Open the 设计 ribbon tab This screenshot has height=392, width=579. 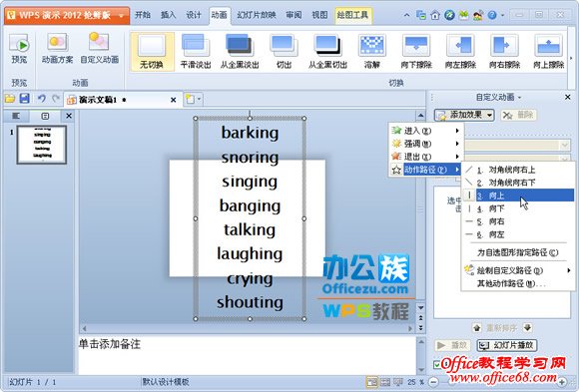point(194,15)
